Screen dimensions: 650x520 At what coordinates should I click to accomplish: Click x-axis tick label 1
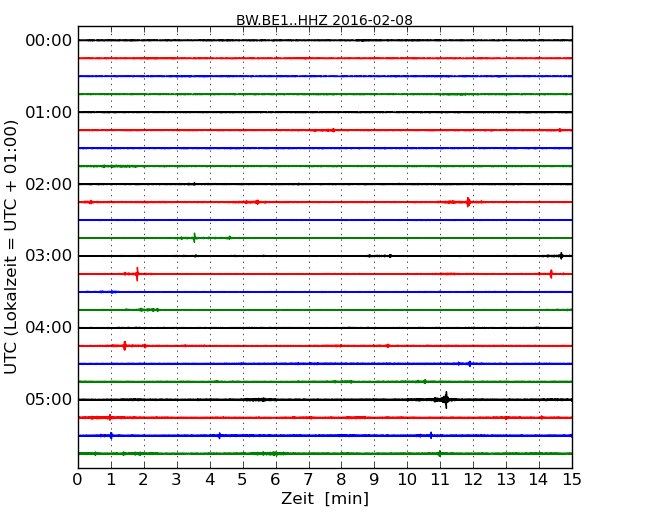[111, 479]
